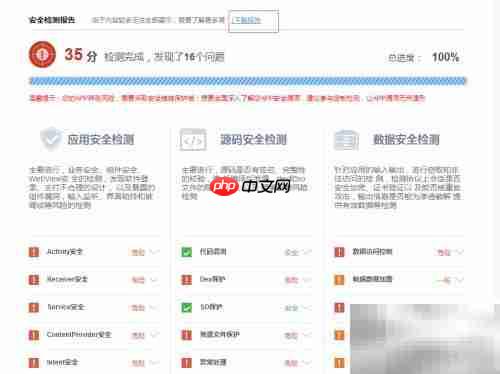Click the red alert score badge icon

(42, 54)
